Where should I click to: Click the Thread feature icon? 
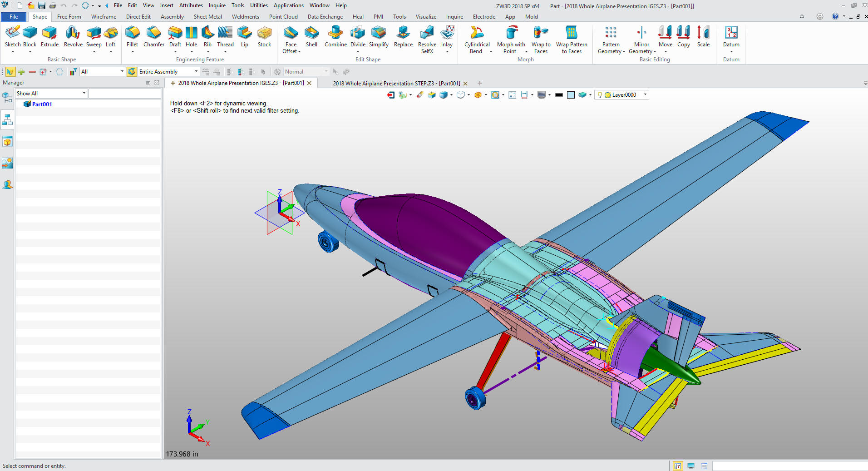[225, 36]
